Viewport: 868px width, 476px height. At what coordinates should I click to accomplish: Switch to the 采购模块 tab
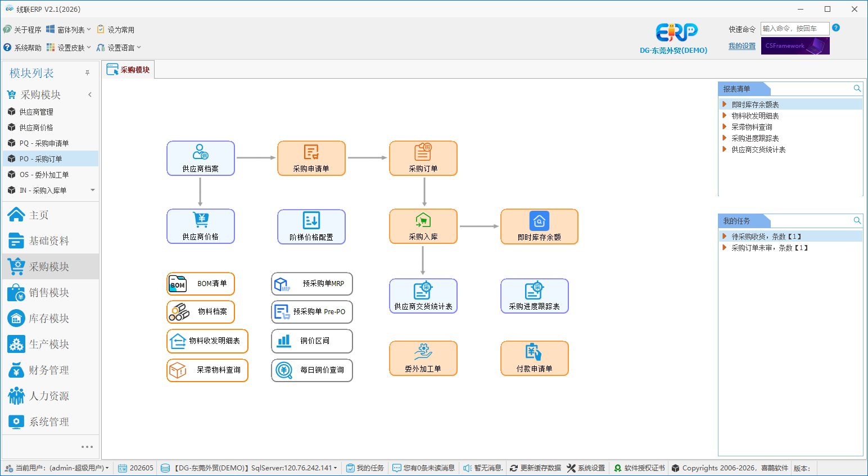129,70
